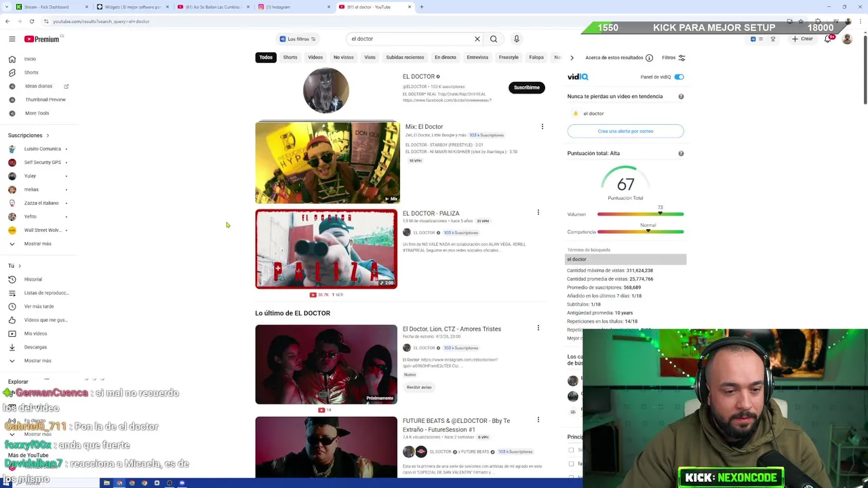868x488 pixels.
Task: Click help icon beside Nunca te pierdas
Action: point(681,96)
